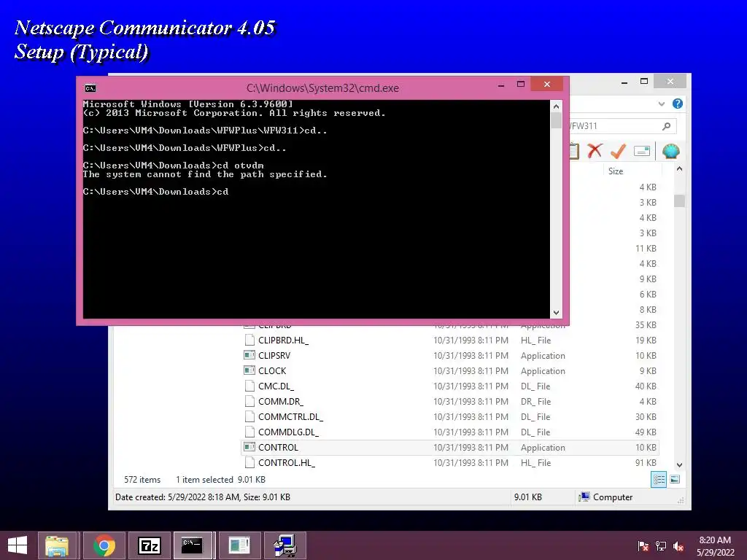The image size is (747, 560).
Task: Click the 91 KB size of CONTROL.HL_
Action: (x=646, y=462)
